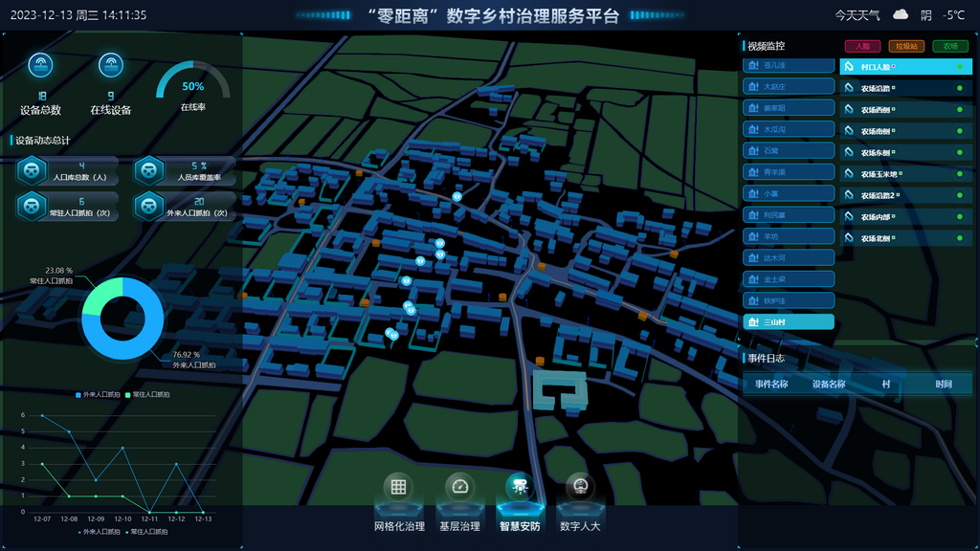The width and height of the screenshot is (980, 551).
Task: Click the highlighted 三山村 village button
Action: (x=789, y=321)
